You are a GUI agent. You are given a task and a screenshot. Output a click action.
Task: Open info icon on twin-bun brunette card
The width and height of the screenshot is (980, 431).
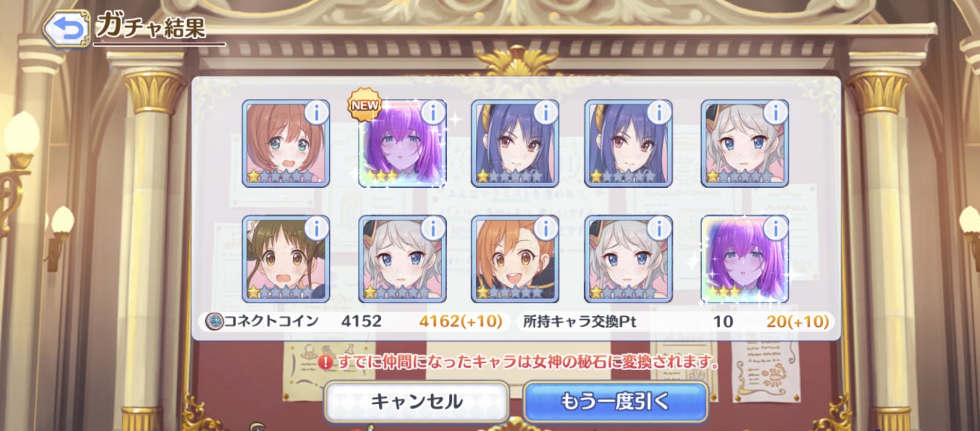[317, 228]
